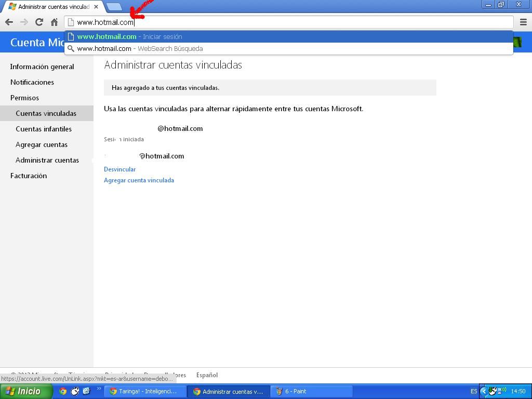Click the Cuenta Microsoft header title
Viewport: 532px width, 399px height.
pyautogui.click(x=37, y=43)
